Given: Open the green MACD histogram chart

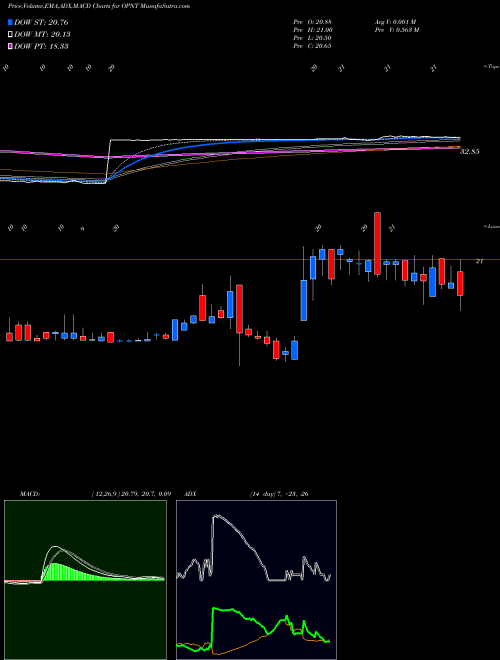Looking at the screenshot, I should click(85, 580).
